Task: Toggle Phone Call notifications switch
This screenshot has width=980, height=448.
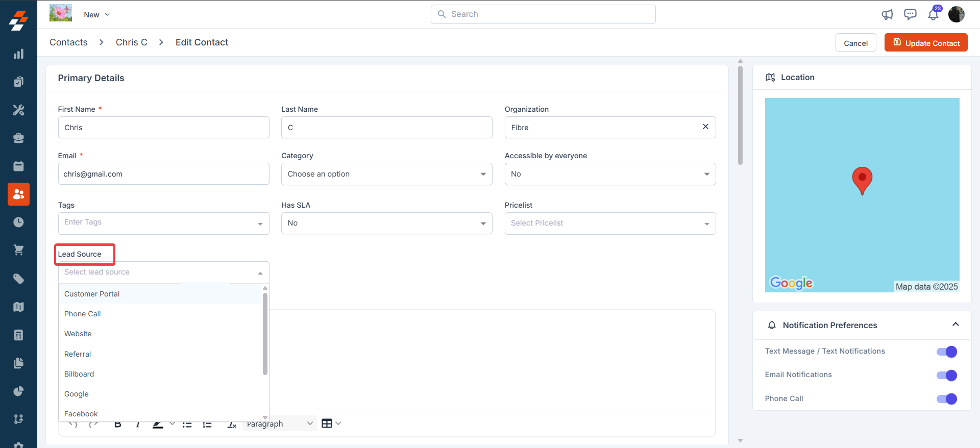Action: point(947,399)
